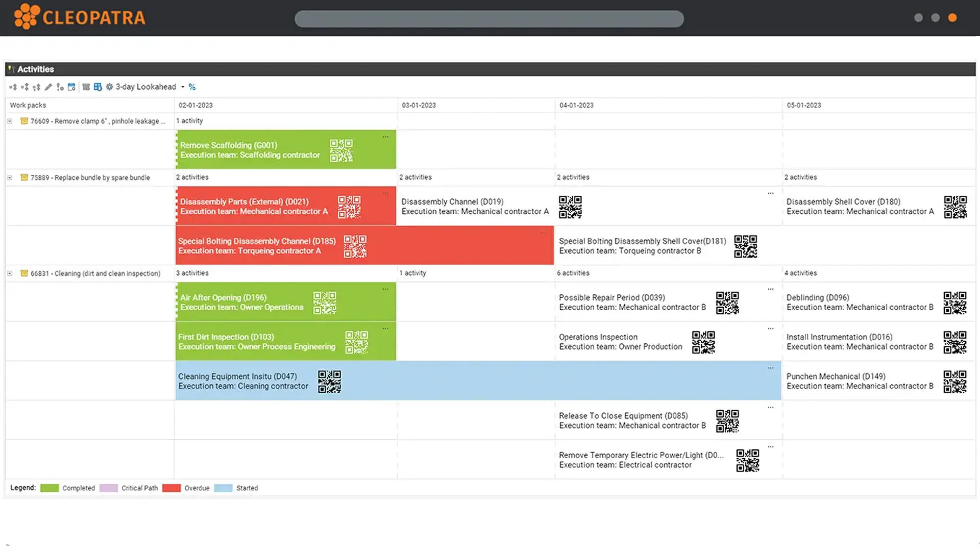The height and width of the screenshot is (551, 980).
Task: Open the 3-day Lookahead dropdown
Action: [x=150, y=87]
